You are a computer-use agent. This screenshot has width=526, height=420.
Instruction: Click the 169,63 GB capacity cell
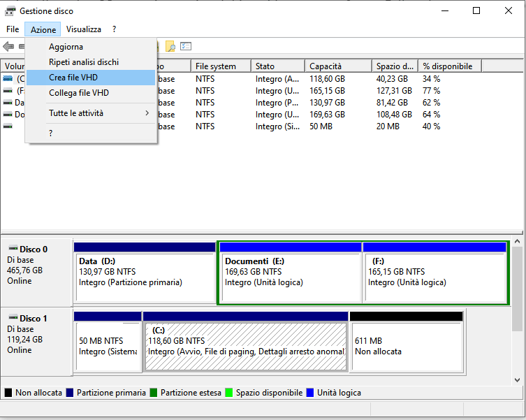point(327,115)
